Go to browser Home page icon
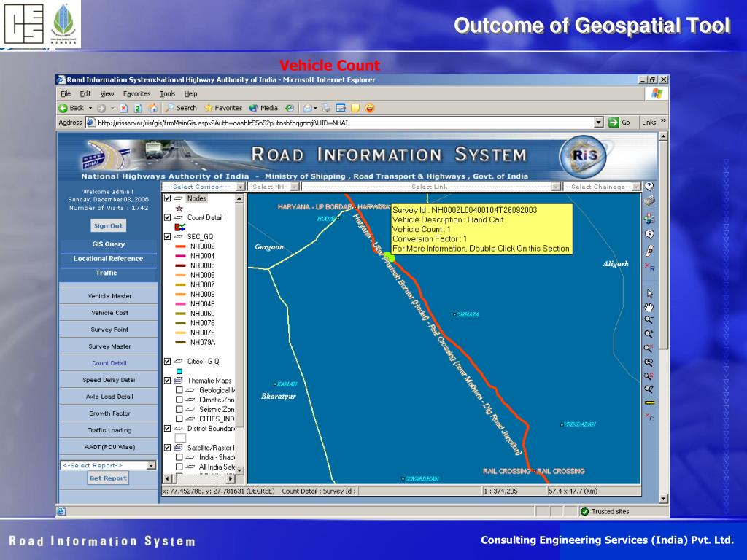Viewport: 747px width, 560px height. 152,108
